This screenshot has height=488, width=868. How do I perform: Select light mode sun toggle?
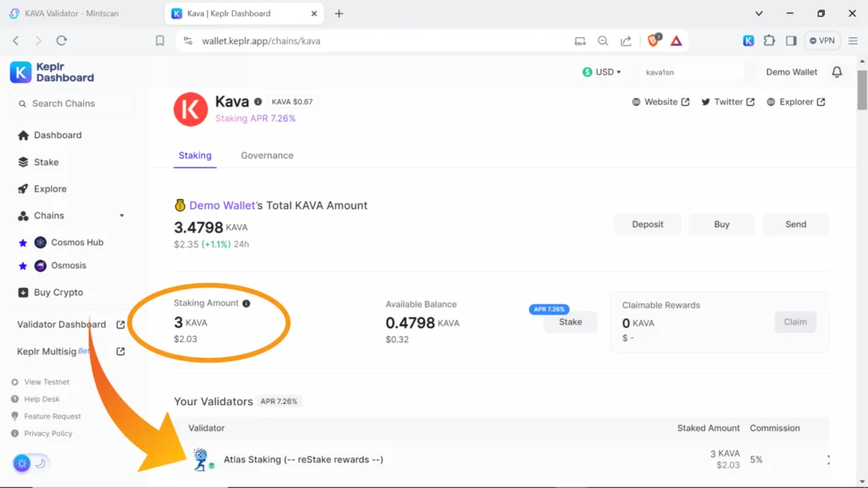click(x=22, y=463)
